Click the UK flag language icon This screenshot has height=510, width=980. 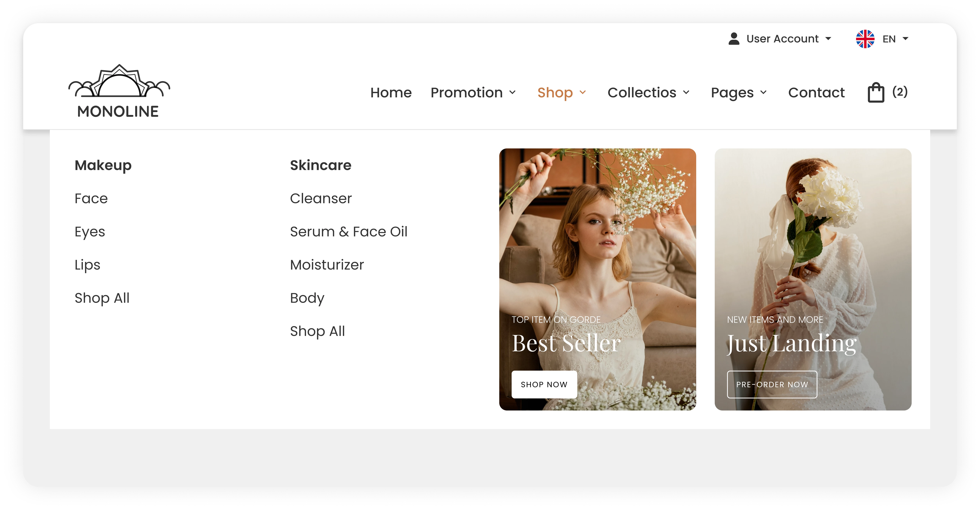pyautogui.click(x=865, y=39)
